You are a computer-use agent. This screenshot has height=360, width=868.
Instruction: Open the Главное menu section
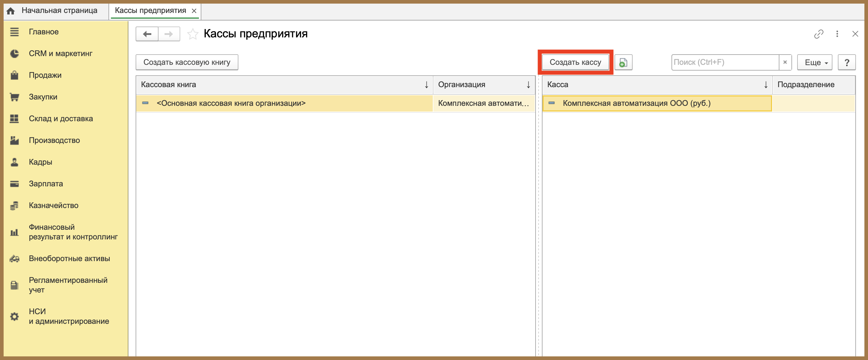coord(43,32)
